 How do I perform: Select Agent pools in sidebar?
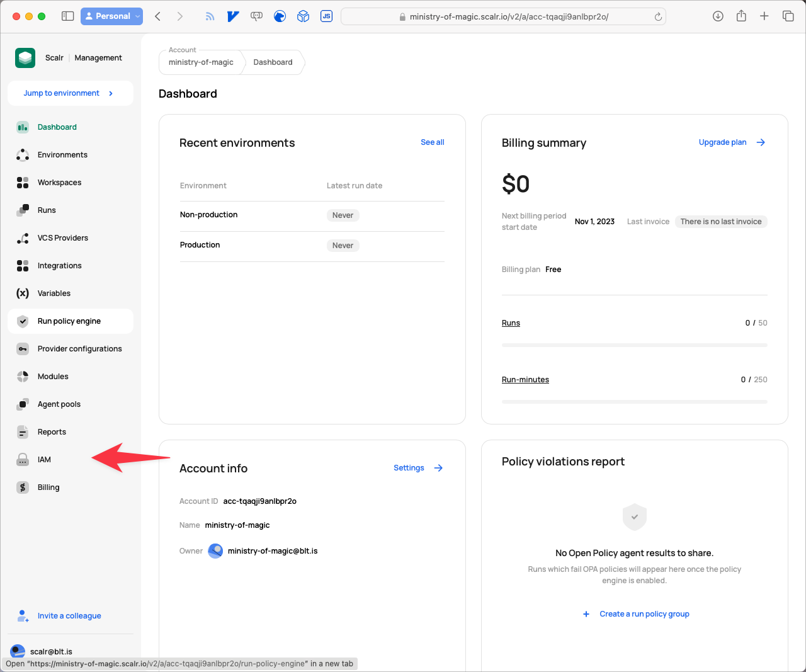pyautogui.click(x=59, y=404)
